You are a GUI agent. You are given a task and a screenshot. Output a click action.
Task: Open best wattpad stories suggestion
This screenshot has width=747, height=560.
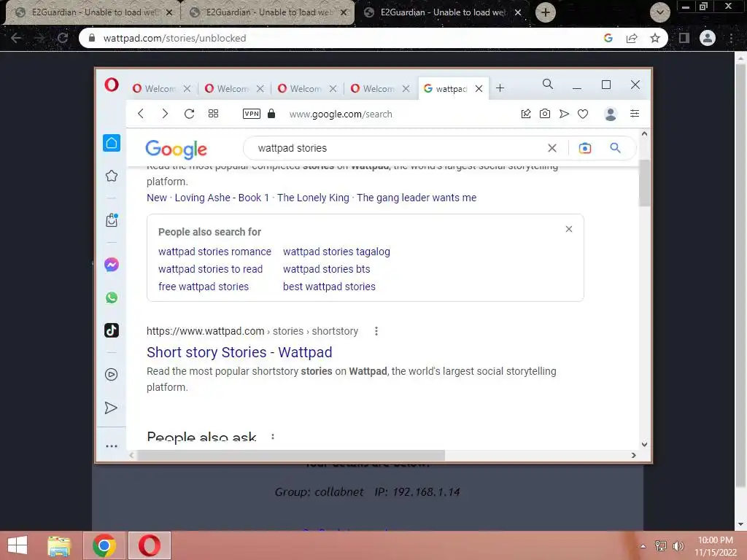(329, 287)
